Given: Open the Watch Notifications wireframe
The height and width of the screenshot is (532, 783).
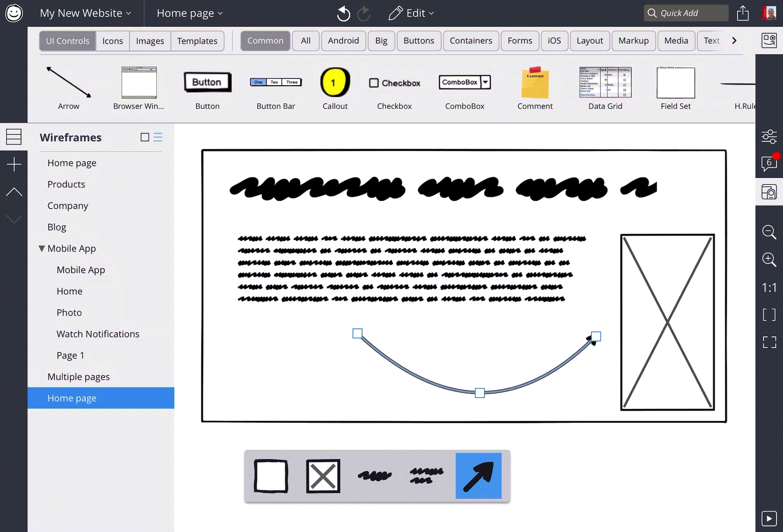Looking at the screenshot, I should [x=98, y=334].
